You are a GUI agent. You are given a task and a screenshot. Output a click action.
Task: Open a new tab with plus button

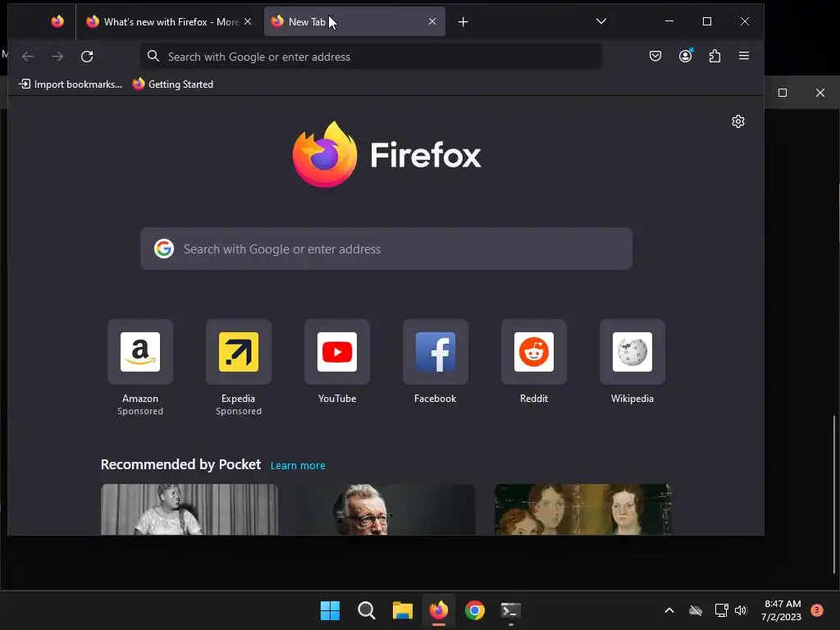(x=463, y=21)
